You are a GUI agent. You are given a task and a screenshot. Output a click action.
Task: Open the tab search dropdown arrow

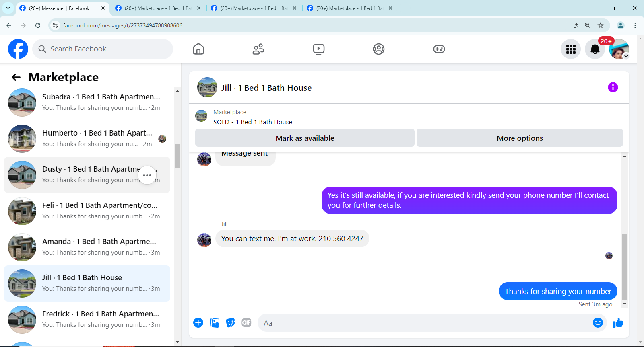(8, 8)
